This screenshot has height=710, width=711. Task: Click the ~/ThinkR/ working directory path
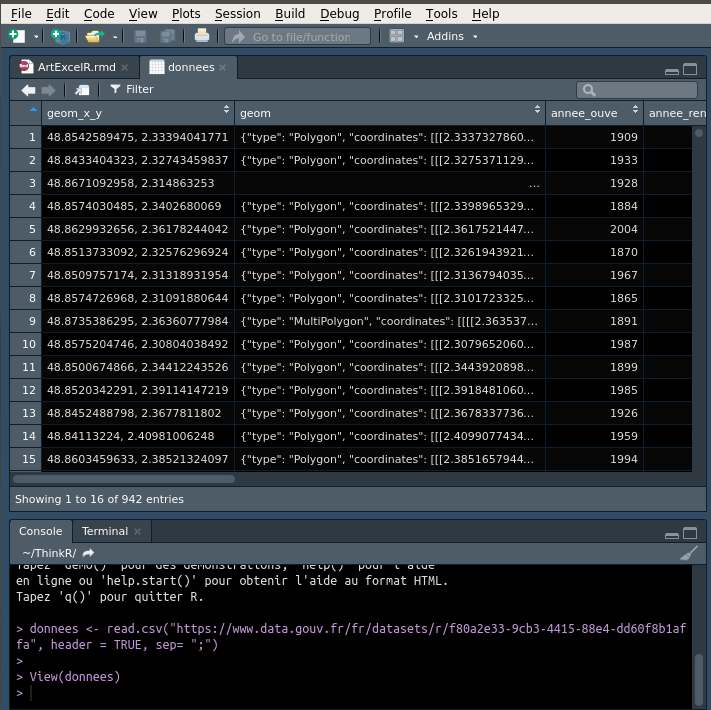pos(49,553)
